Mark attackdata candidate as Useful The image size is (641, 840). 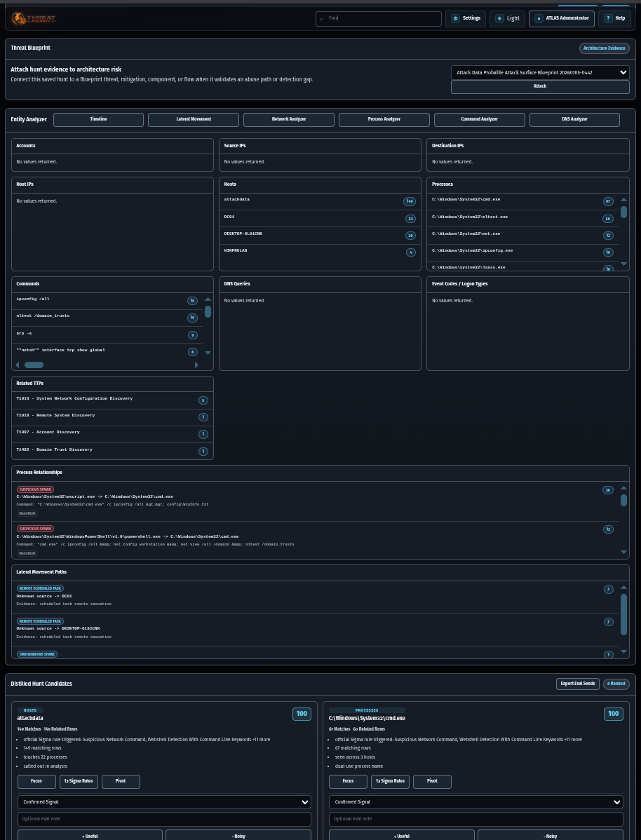coord(90,835)
